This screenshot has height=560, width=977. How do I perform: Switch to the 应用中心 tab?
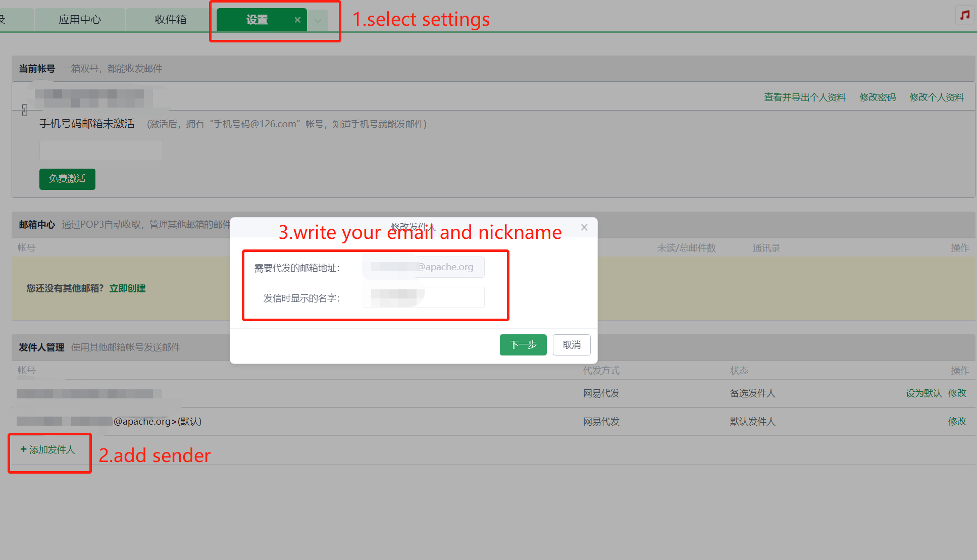tap(80, 20)
